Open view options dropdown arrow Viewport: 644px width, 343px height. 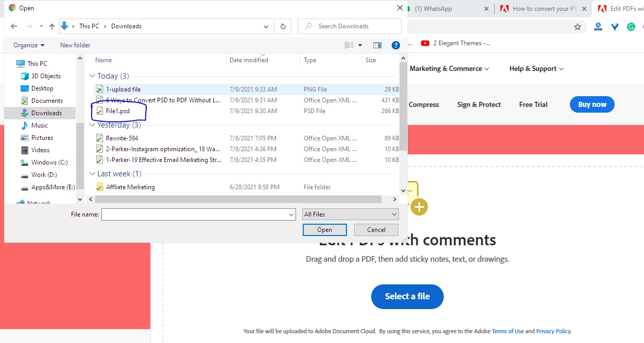tap(360, 45)
